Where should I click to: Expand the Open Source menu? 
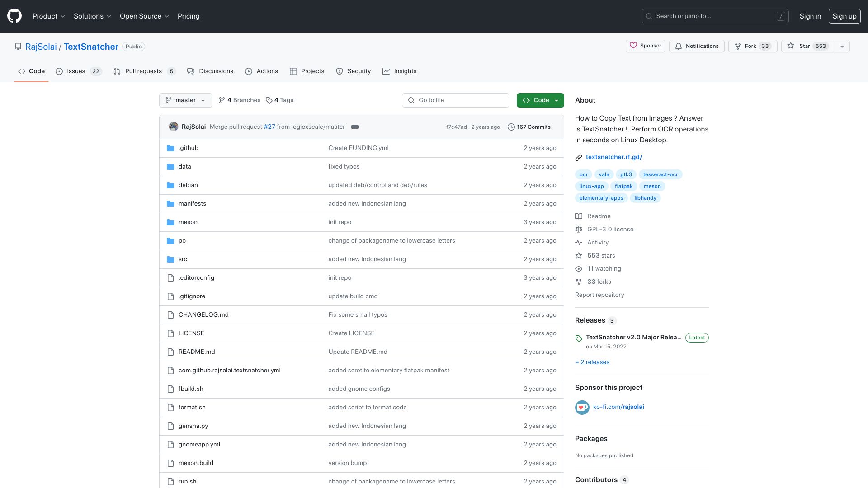click(x=144, y=16)
